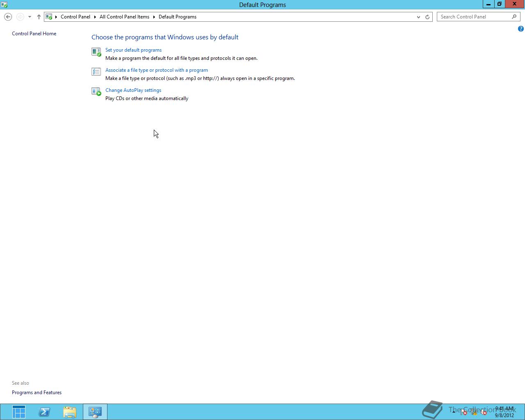The image size is (525, 420).
Task: Click the 'Make a program the default' description
Action: point(181,58)
